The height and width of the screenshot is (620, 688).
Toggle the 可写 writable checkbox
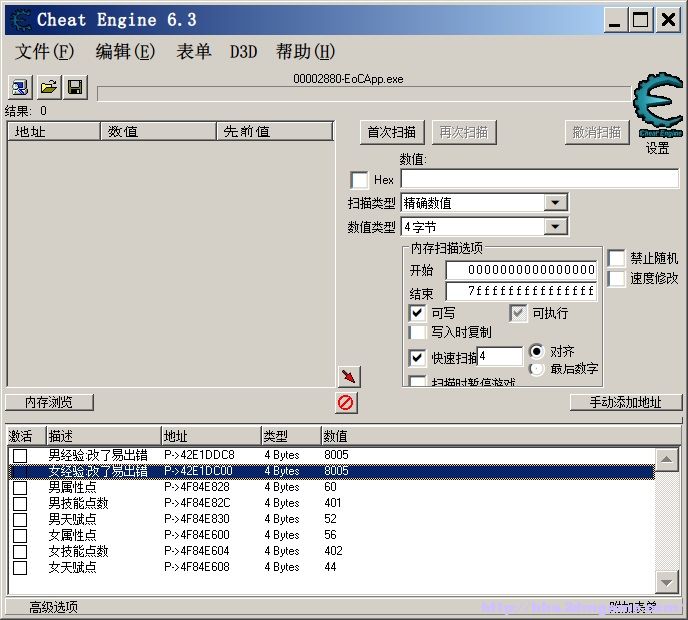[417, 313]
